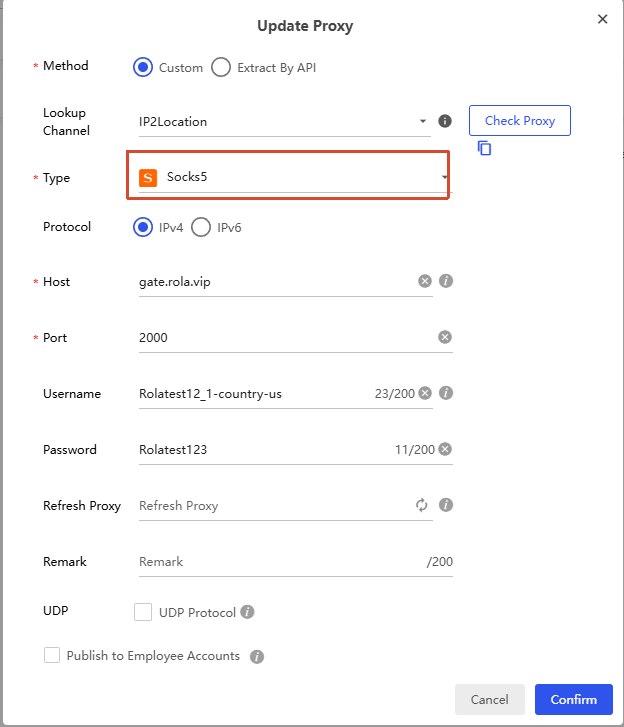Check Publish to Employee Accounts
This screenshot has width=624, height=727.
(52, 655)
